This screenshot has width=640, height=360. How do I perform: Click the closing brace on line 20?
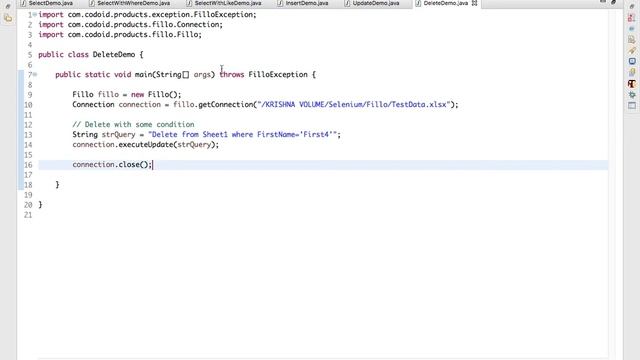tap(40, 205)
